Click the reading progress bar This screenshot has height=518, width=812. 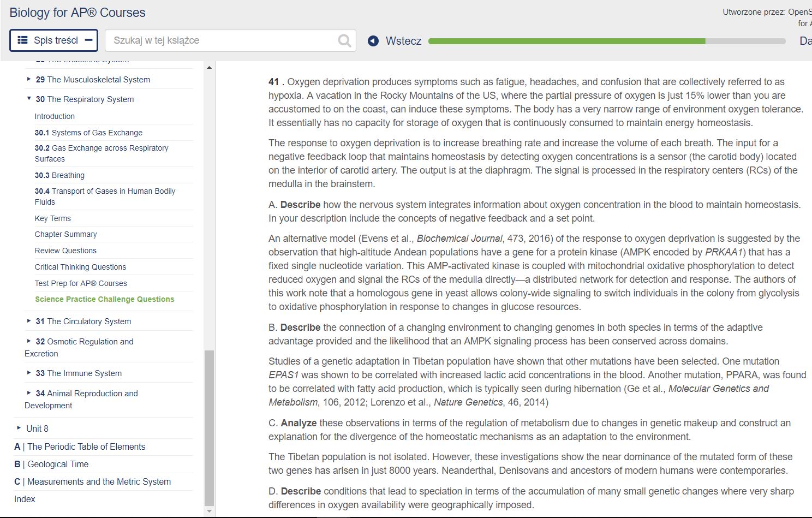[x=607, y=41]
